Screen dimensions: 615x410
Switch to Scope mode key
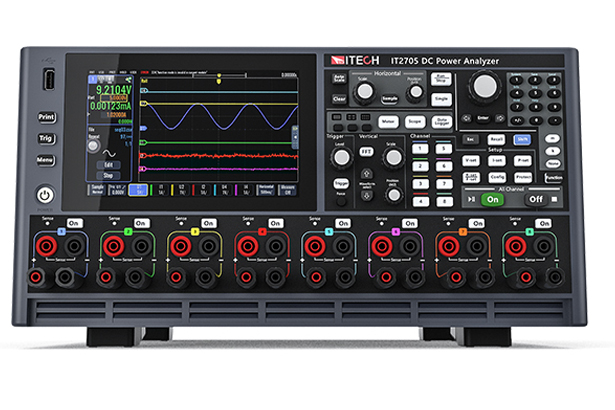[x=415, y=122]
